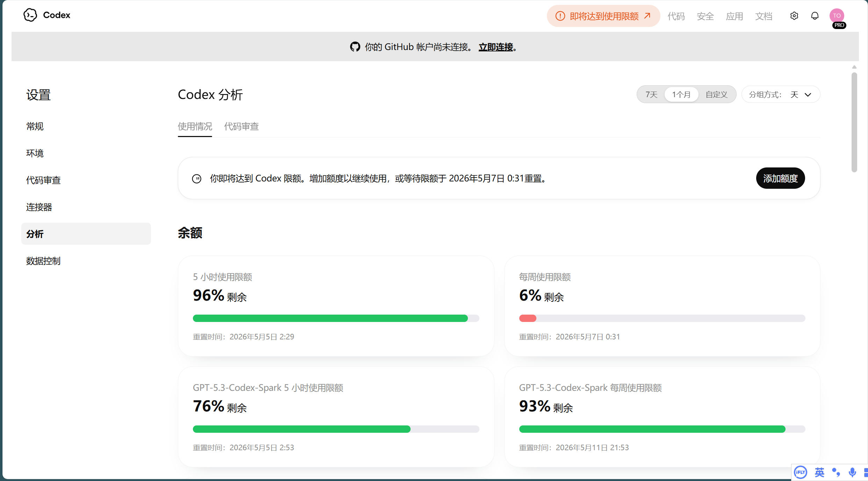Click the 立即连接 GitHub link

click(x=496, y=47)
